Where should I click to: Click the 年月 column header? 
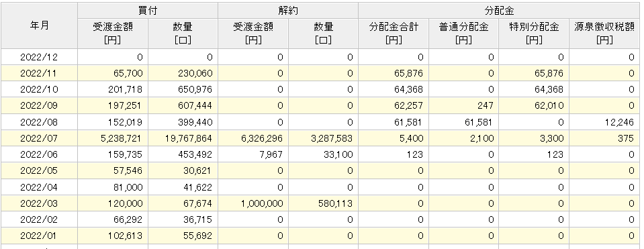[x=39, y=26]
